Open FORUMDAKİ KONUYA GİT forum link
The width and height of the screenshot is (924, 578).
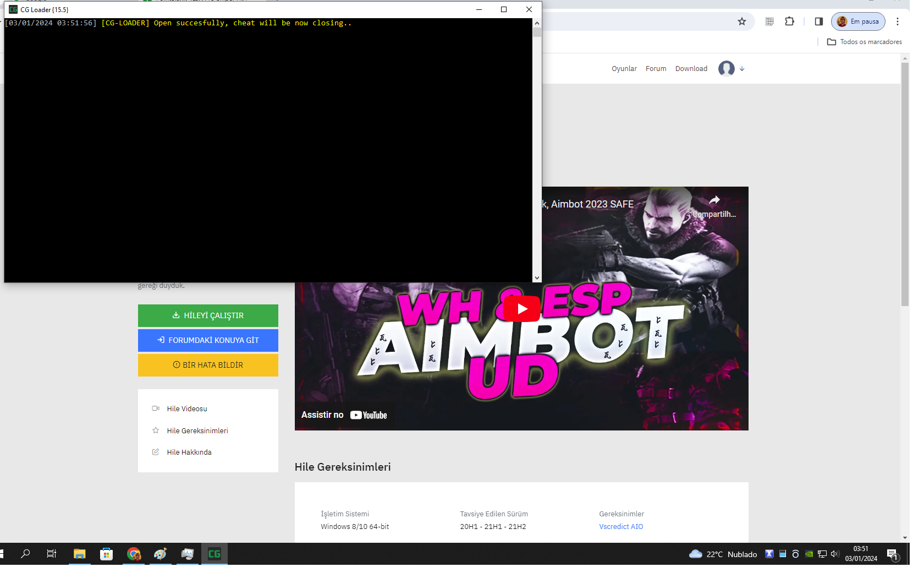coord(208,340)
